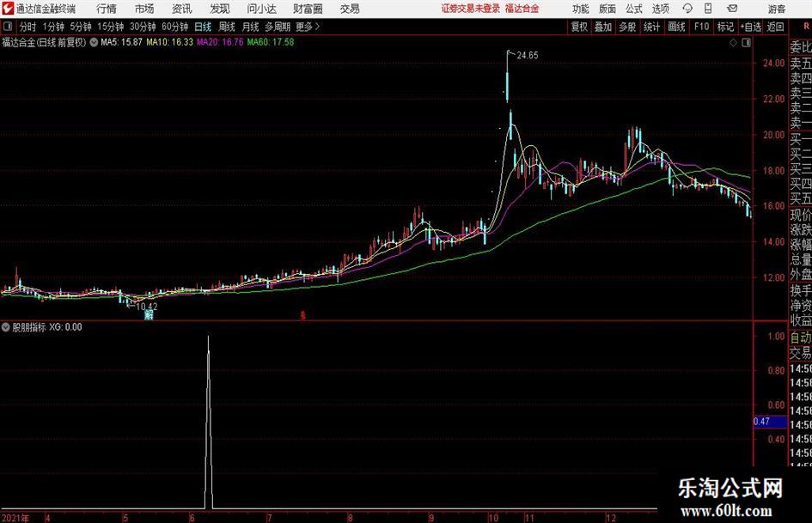Open the customer service headset icon
Screen dimensions: 812x523
pos(687,9)
